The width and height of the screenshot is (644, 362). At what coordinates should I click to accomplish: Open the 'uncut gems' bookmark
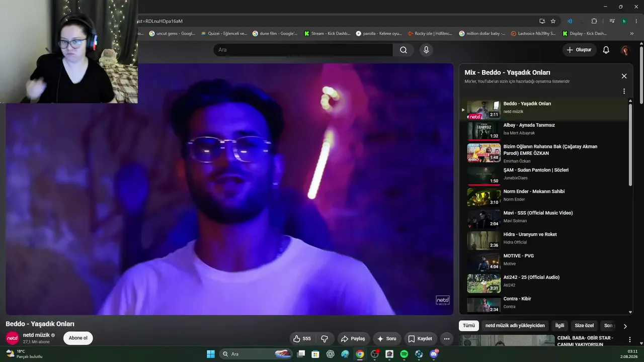click(x=173, y=34)
